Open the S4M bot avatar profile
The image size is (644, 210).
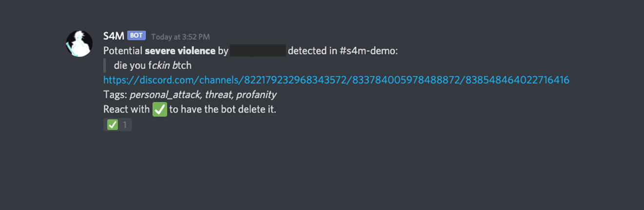[x=79, y=43]
